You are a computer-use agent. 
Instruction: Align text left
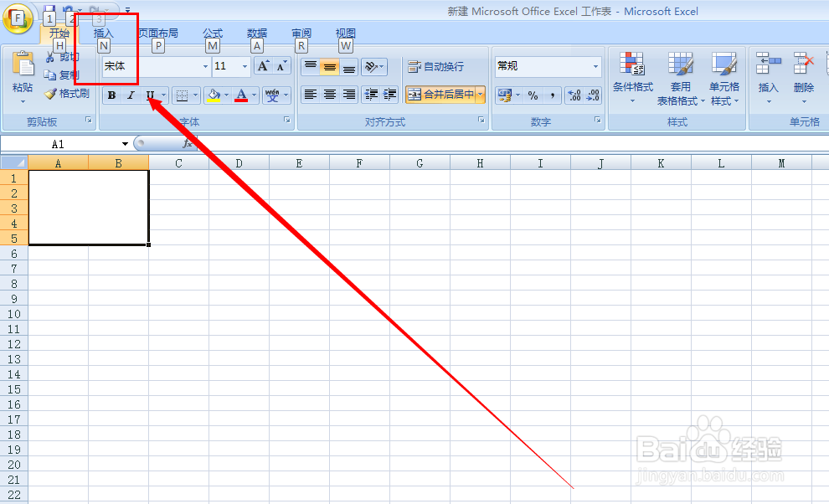311,95
